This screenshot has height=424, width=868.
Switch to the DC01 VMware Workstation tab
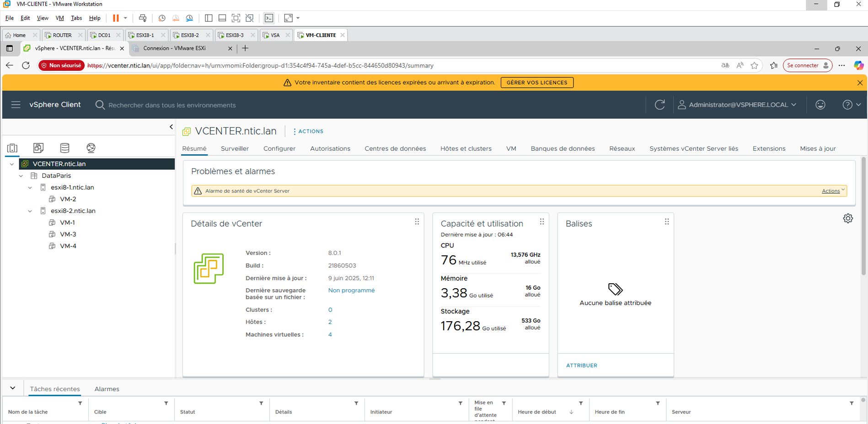pyautogui.click(x=104, y=35)
